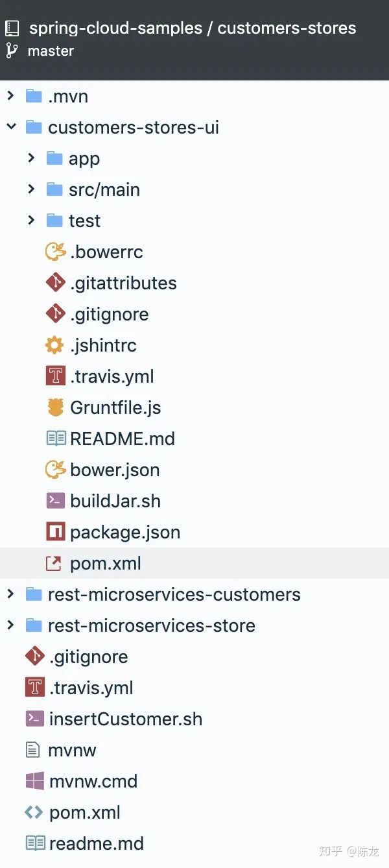Click the code brackets icon beside root pom.xml
Screen dimensions: 389x868
[x=34, y=812]
